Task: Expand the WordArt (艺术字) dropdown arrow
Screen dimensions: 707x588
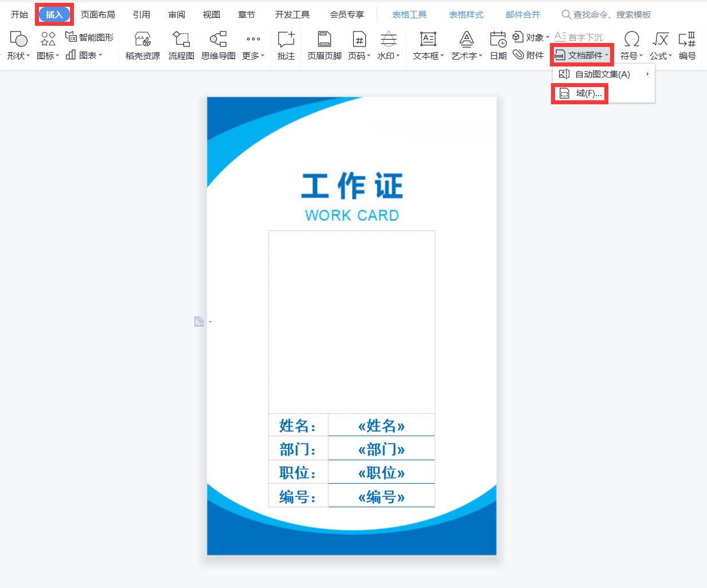Action: [481, 56]
